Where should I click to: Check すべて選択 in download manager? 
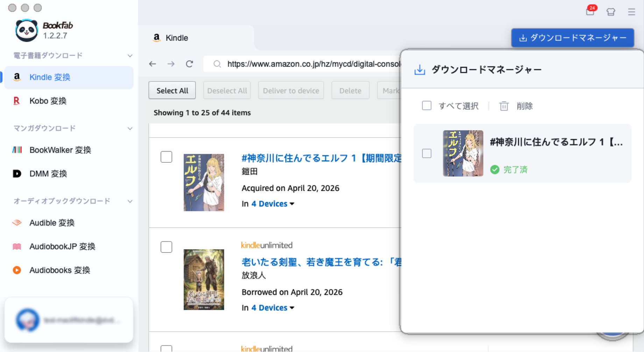(427, 105)
